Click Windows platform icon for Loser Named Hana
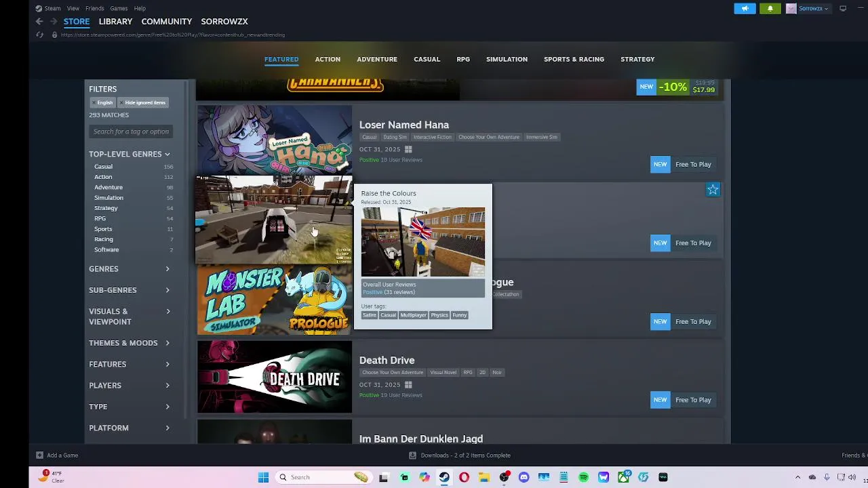Viewport: 868px width, 488px height. pyautogui.click(x=408, y=149)
